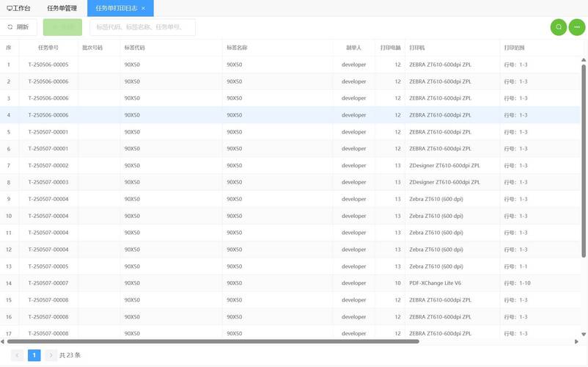Click the vertical scrollbar thumb of the table
This screenshot has width=588, height=367.
coord(584,161)
